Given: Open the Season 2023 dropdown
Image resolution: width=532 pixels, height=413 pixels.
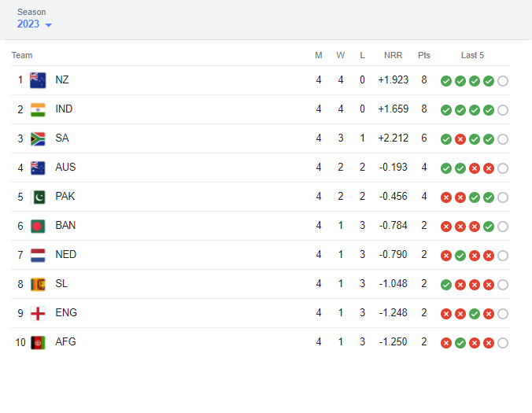Looking at the screenshot, I should coord(35,24).
